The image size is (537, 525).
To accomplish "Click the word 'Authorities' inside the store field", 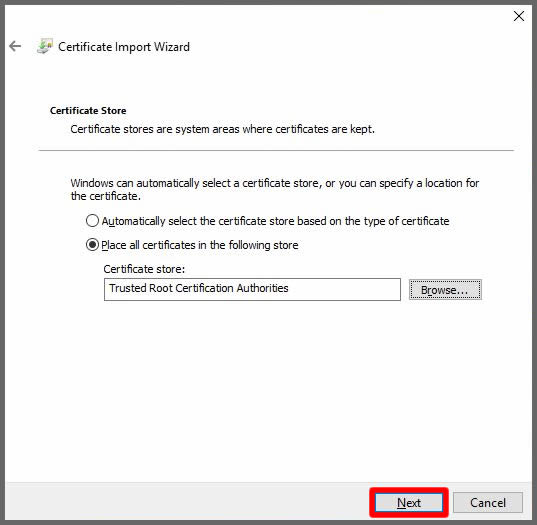I will [262, 288].
